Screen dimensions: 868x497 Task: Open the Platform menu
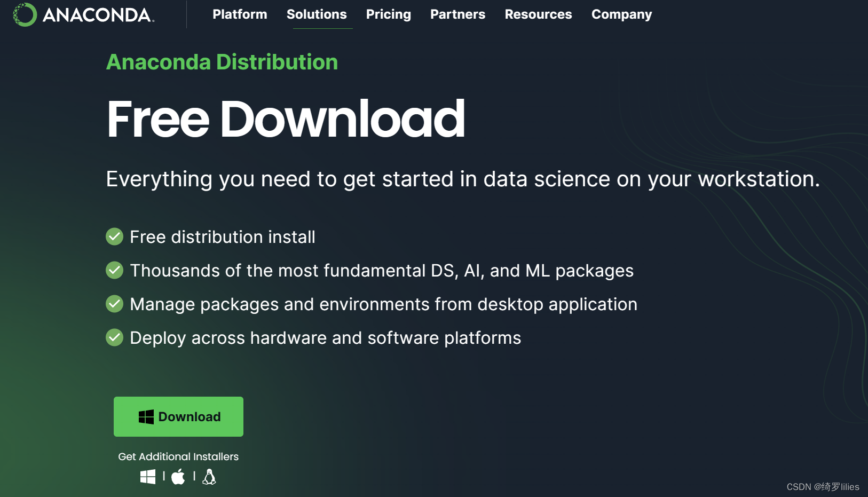240,14
